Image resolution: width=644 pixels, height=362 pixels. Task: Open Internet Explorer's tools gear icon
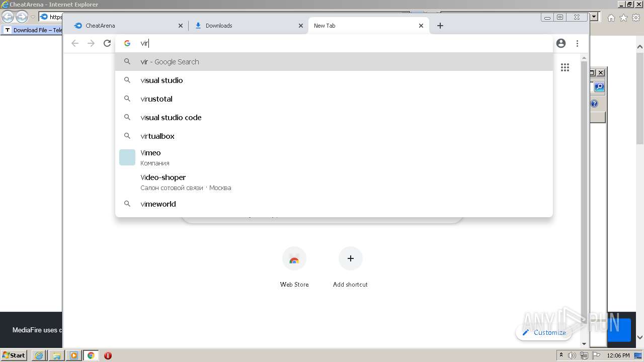coord(635,18)
